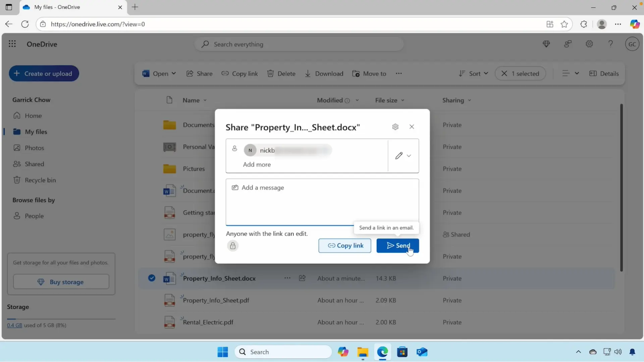Click Share in the command bar

click(x=200, y=74)
